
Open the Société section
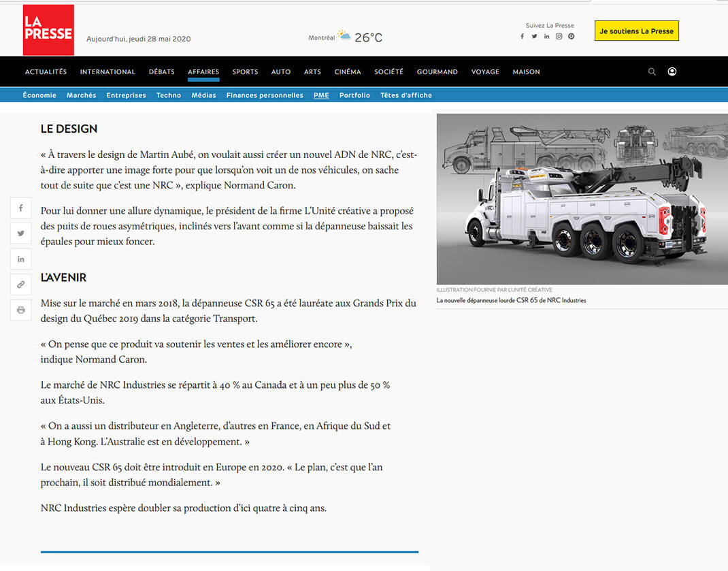(x=389, y=71)
